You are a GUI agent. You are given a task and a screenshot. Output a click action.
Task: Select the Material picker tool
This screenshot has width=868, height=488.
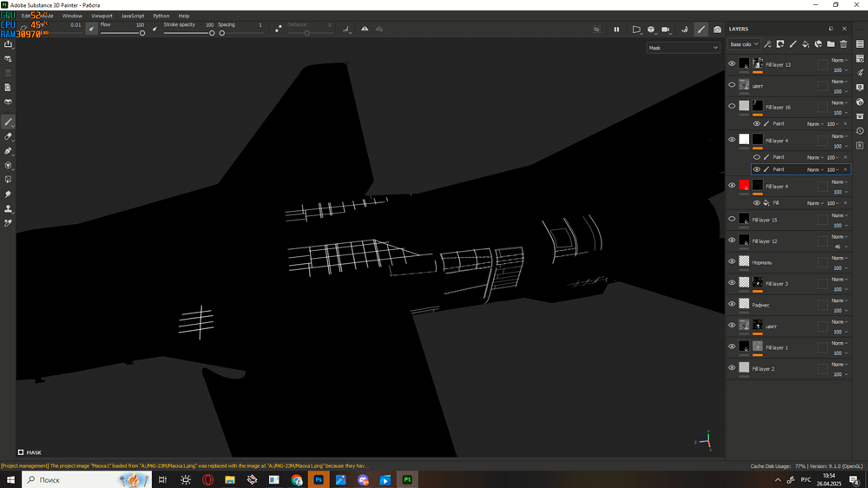click(9, 222)
